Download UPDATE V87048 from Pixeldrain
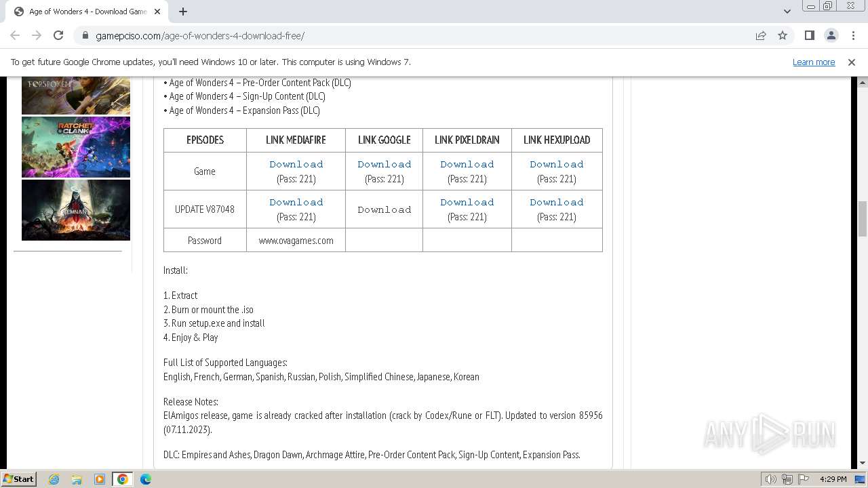 [x=467, y=202]
